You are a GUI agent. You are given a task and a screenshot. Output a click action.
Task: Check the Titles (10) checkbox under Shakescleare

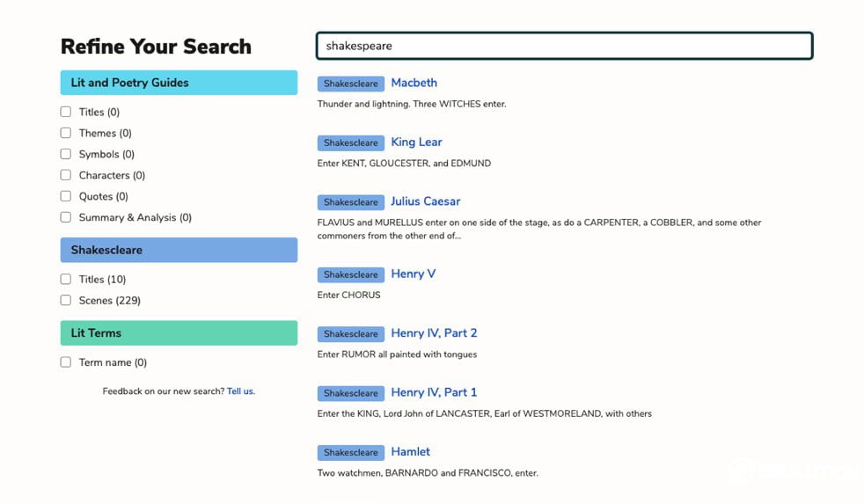pyautogui.click(x=66, y=279)
